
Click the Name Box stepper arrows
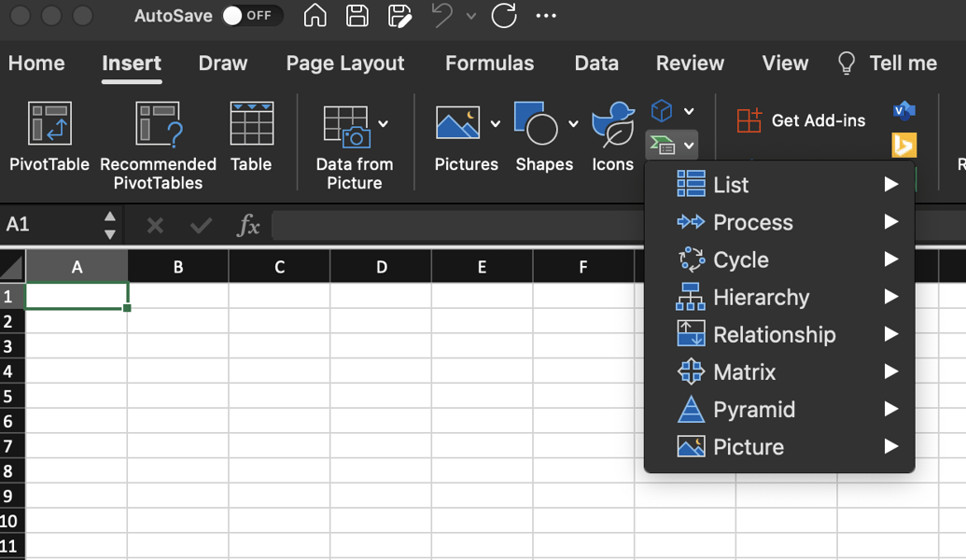pos(110,224)
